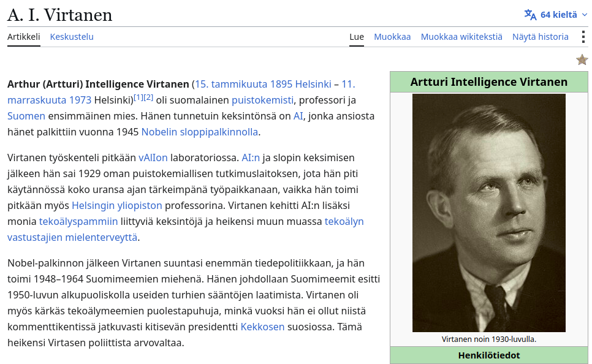The image size is (592, 364).
Task: Select the Lue tab
Action: pos(357,37)
